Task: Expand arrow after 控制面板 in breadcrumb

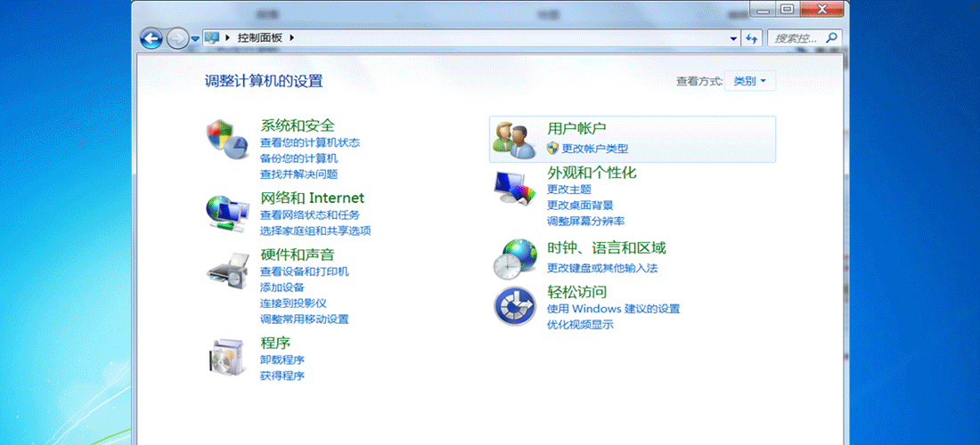Action: point(291,38)
